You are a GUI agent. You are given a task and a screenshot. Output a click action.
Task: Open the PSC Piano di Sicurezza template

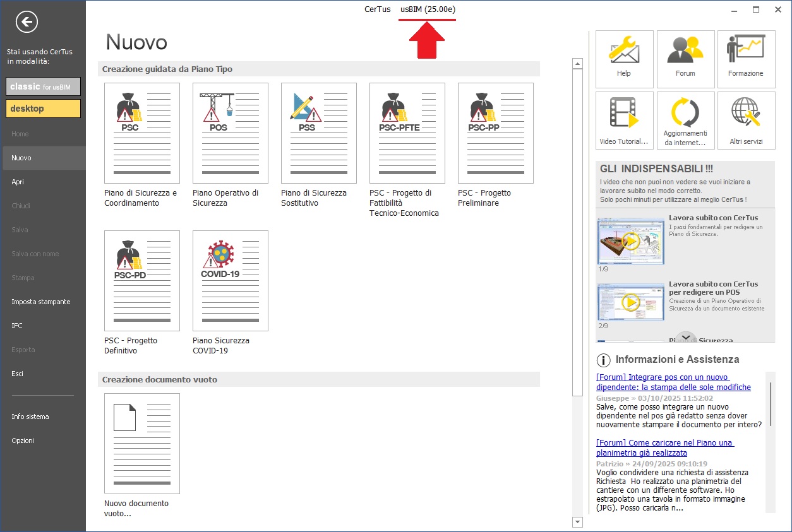pyautogui.click(x=142, y=133)
